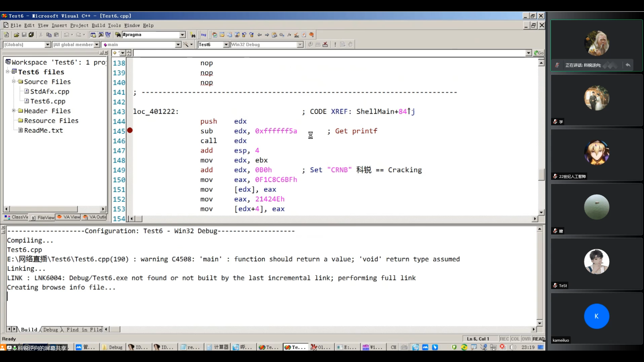
Task: Click the kameiluo participant avatar
Action: click(x=596, y=316)
